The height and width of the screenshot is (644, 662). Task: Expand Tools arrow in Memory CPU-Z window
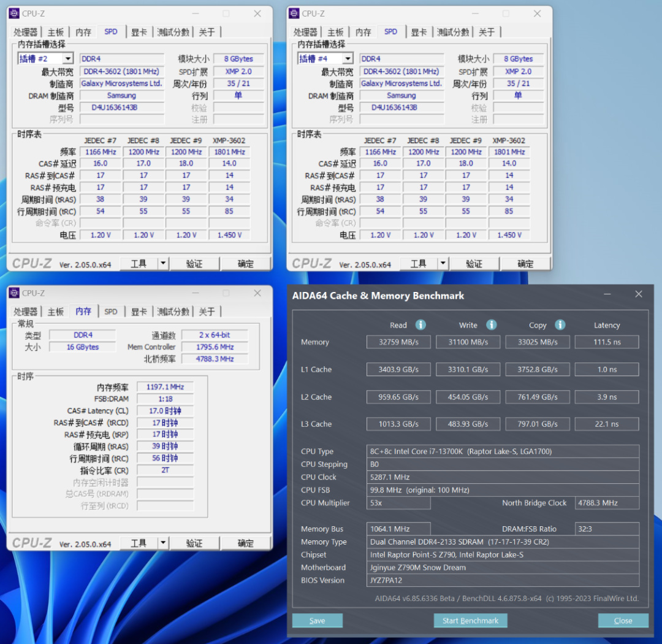click(x=163, y=543)
